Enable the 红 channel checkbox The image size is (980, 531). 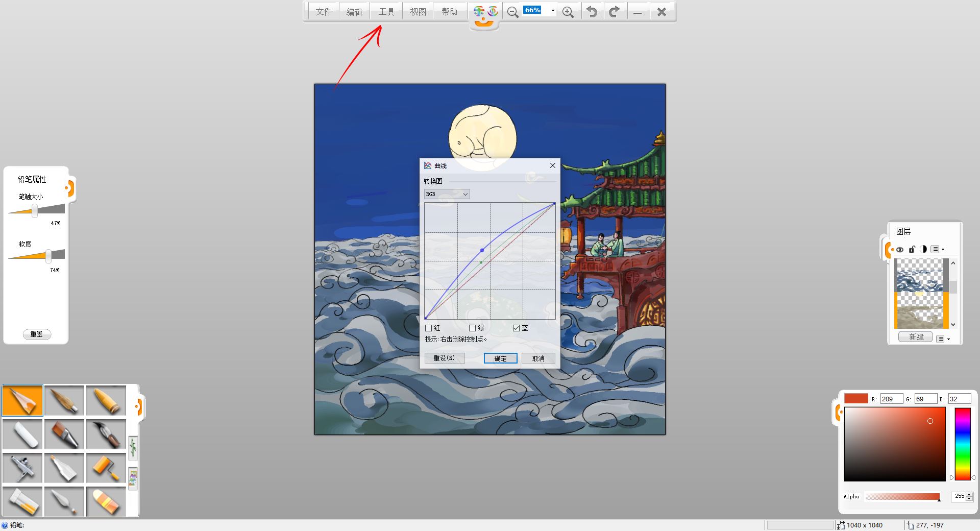429,328
